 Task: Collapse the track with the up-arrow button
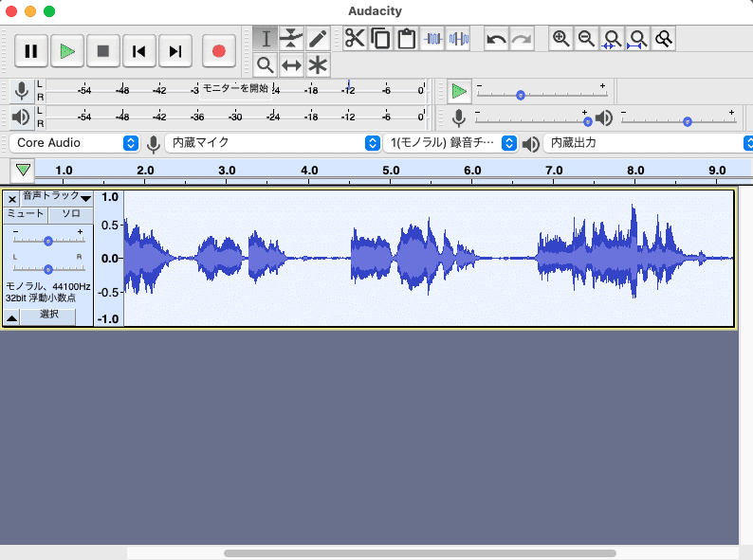tap(12, 317)
